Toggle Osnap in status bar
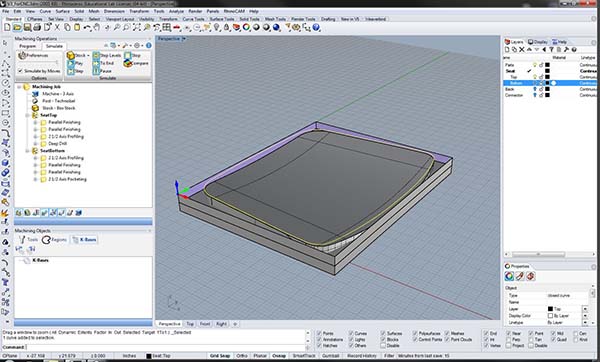Viewport: 600px width, 362px height. [279, 356]
